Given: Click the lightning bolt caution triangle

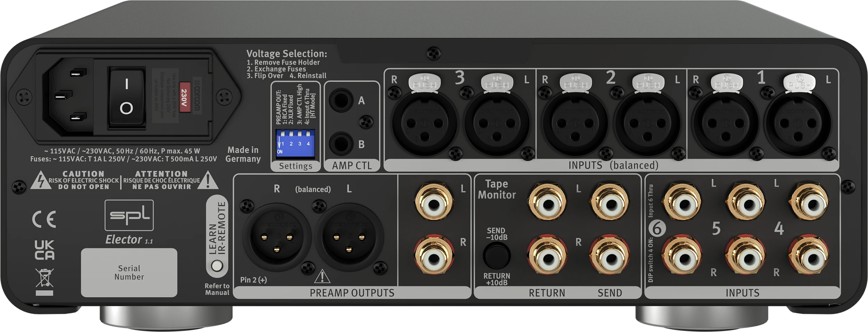Looking at the screenshot, I should pos(41,180).
